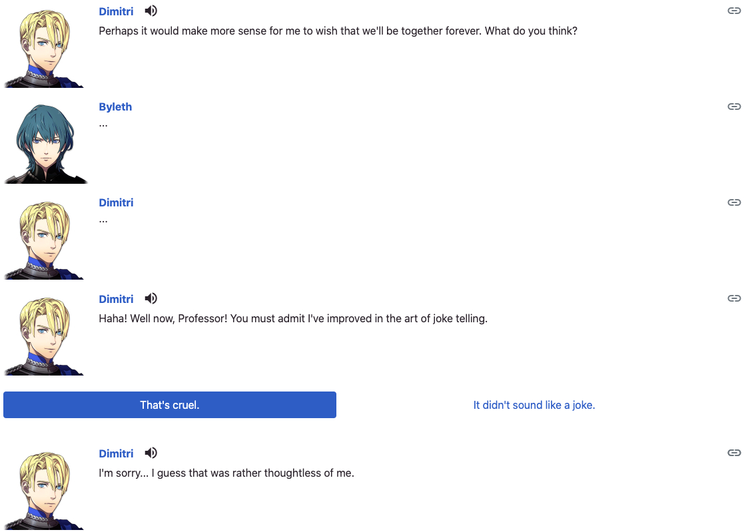This screenshot has height=532, width=756.
Task: Select the 'That's cruel.' response
Action: point(170,405)
